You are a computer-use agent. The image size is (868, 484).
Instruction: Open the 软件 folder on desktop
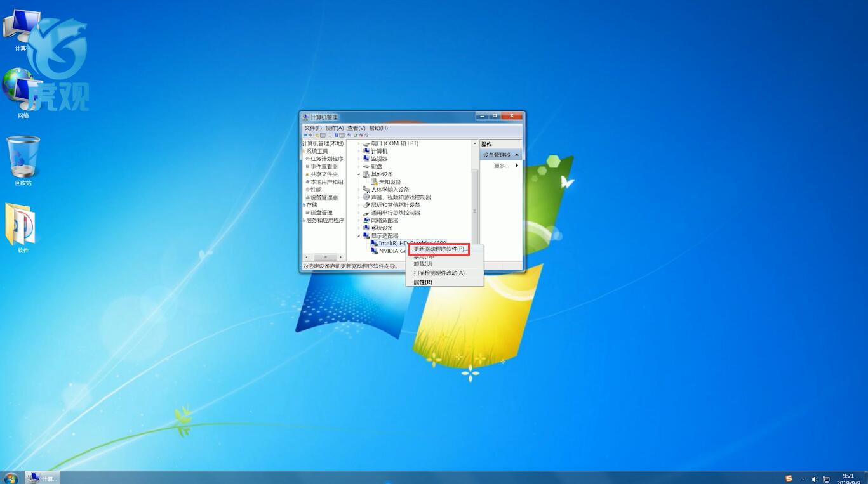[22, 228]
